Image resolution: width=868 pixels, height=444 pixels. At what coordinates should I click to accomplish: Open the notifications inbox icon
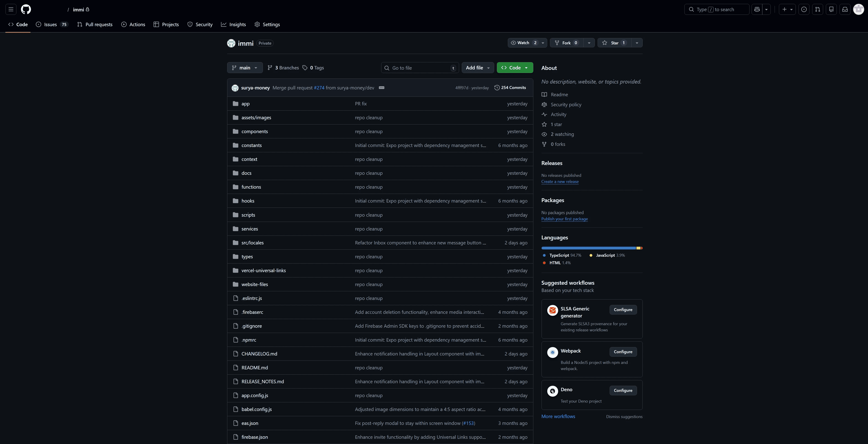[x=845, y=9]
